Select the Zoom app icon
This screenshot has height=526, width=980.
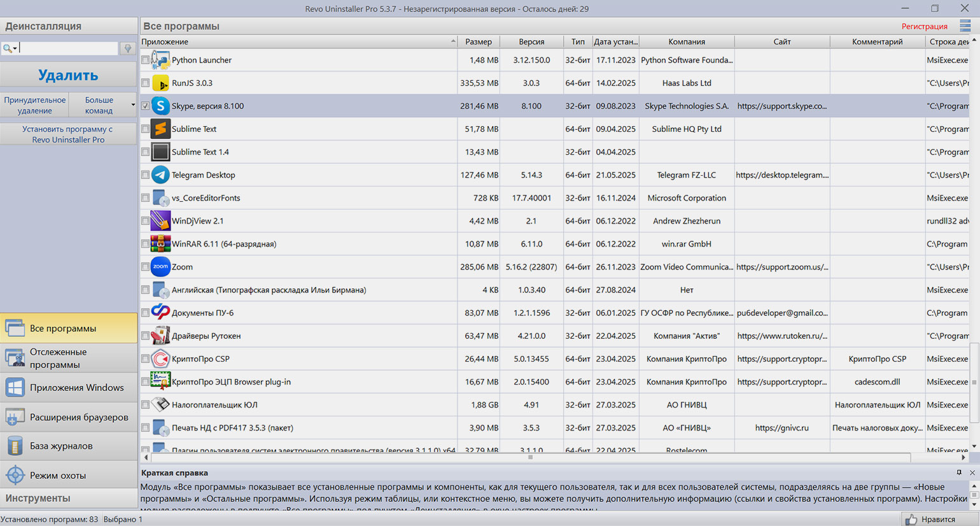(x=160, y=267)
